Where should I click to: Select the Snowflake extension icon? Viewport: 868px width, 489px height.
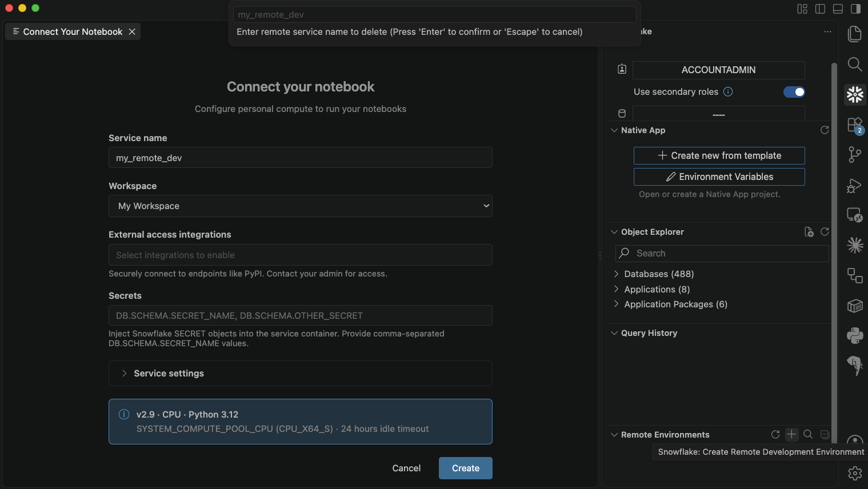pyautogui.click(x=855, y=94)
